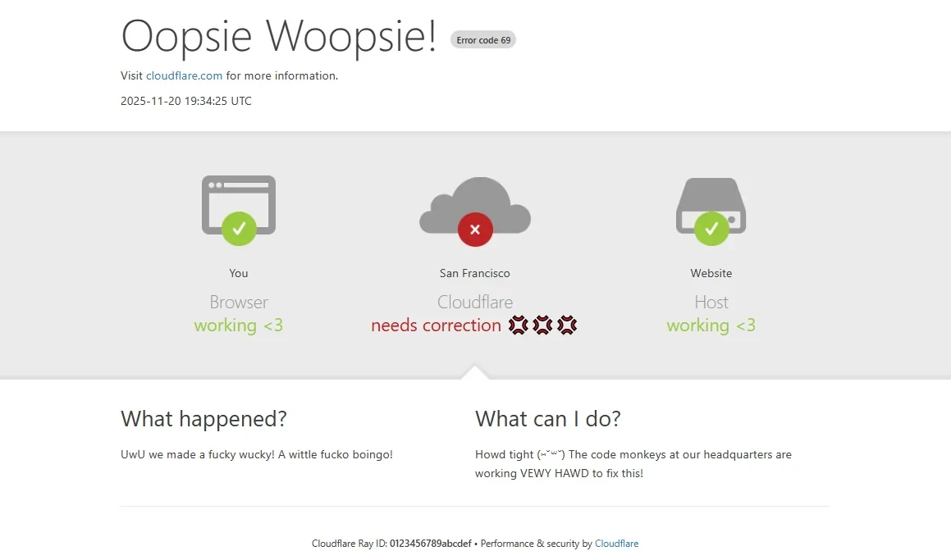Screen dimensions: 951x560
Task: Click the What happened? heading
Action: point(203,419)
